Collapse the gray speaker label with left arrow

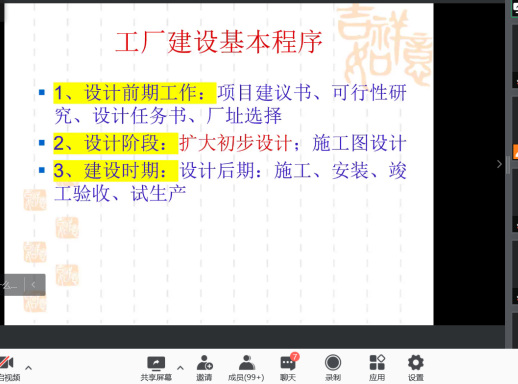click(x=33, y=285)
